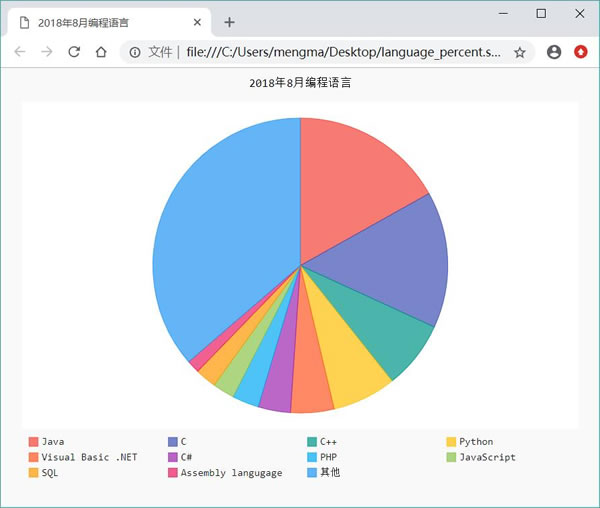Click the PHP legend label
Viewport: 600px width, 508px height.
coord(328,457)
